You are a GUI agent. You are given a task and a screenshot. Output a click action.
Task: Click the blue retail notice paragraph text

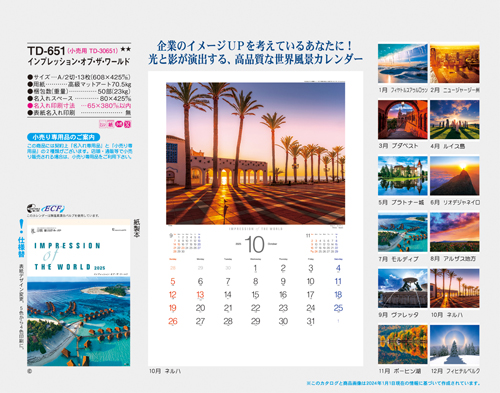(80, 151)
